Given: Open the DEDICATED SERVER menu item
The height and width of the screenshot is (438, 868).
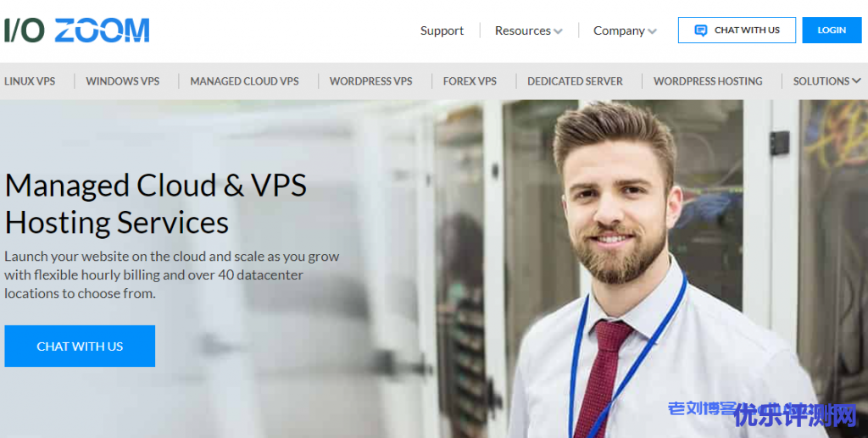Looking at the screenshot, I should 575,81.
